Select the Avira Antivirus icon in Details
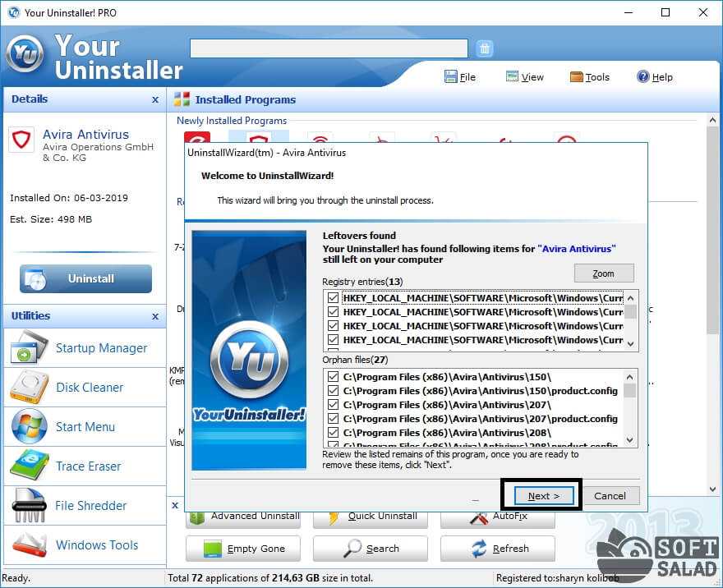This screenshot has height=588, width=723. tap(21, 139)
